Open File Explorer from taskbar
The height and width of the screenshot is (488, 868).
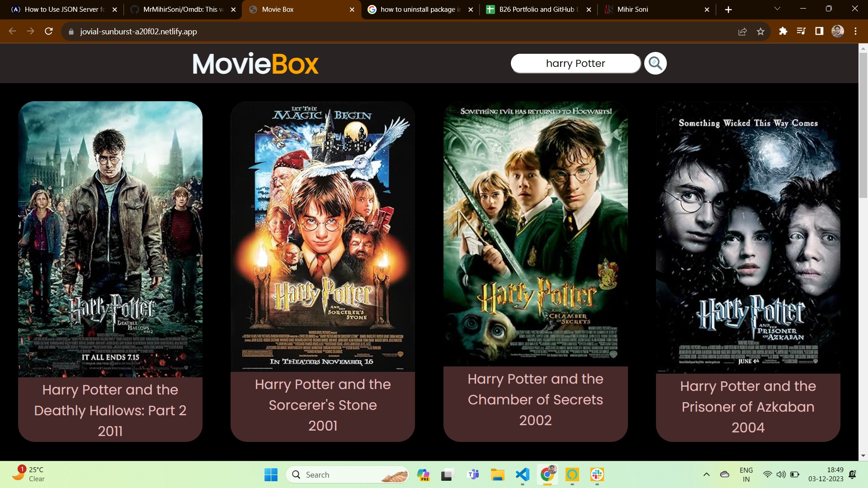coord(497,475)
